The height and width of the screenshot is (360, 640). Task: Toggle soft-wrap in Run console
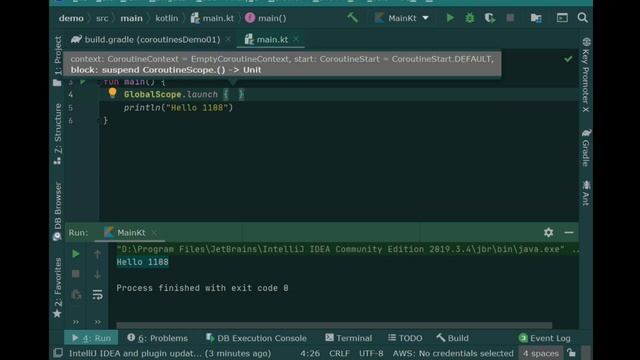pyautogui.click(x=97, y=294)
